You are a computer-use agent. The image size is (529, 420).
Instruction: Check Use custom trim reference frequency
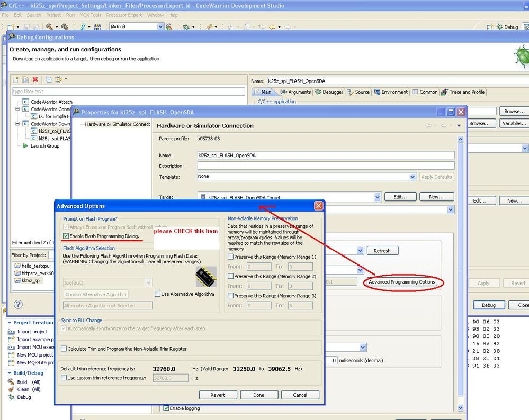tap(64, 378)
